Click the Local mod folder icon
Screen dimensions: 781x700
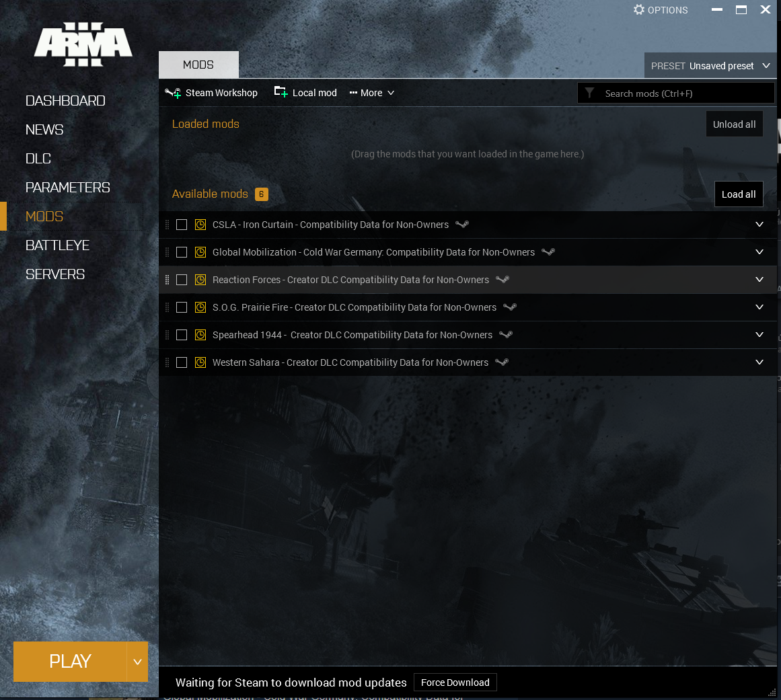coord(281,92)
